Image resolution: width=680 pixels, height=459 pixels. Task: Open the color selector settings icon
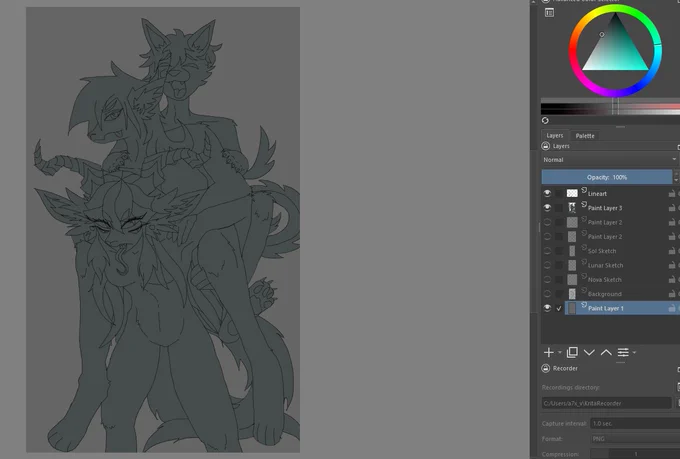click(549, 13)
